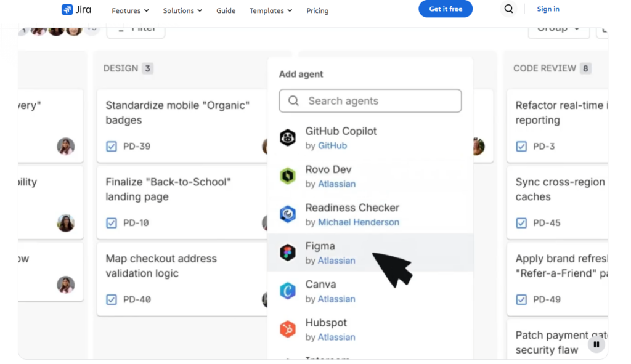The image size is (631, 364).
Task: Select the Readiness Checker agent name
Action: point(352,208)
